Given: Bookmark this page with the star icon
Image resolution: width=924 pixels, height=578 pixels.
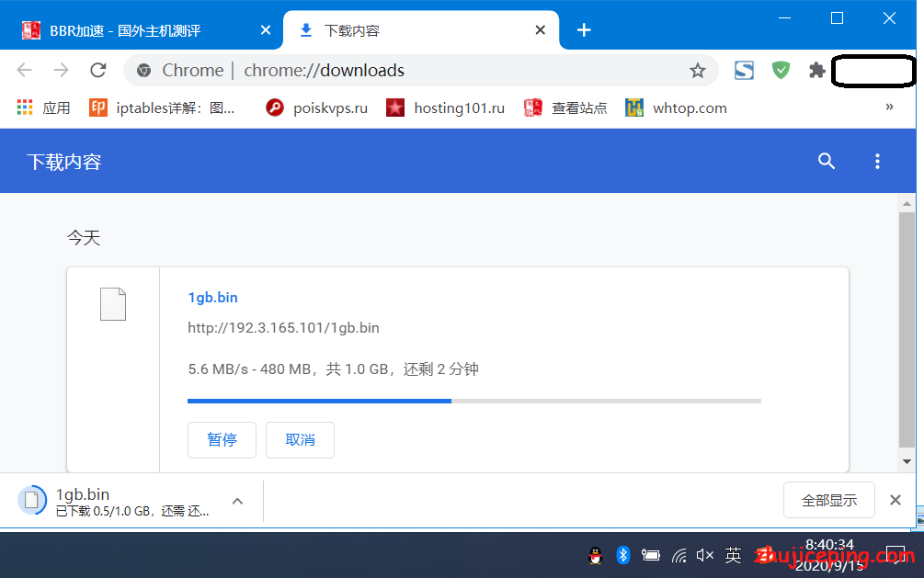Looking at the screenshot, I should (x=698, y=71).
